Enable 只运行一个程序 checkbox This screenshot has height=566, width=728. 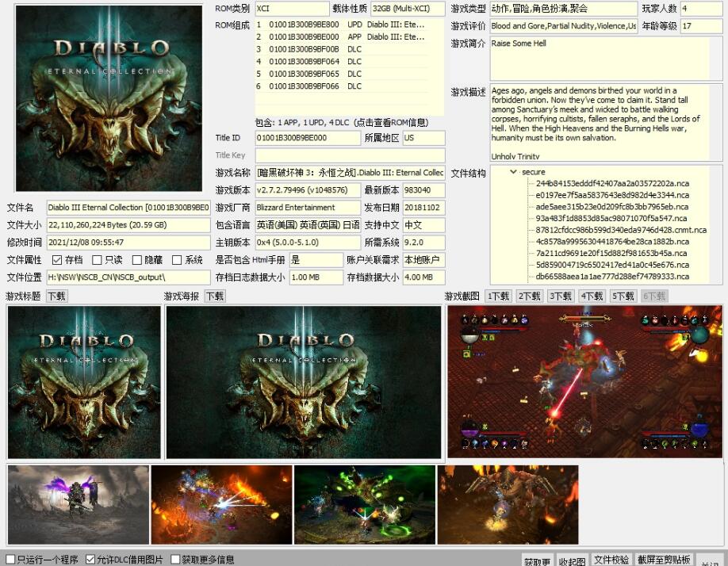pos(10,560)
